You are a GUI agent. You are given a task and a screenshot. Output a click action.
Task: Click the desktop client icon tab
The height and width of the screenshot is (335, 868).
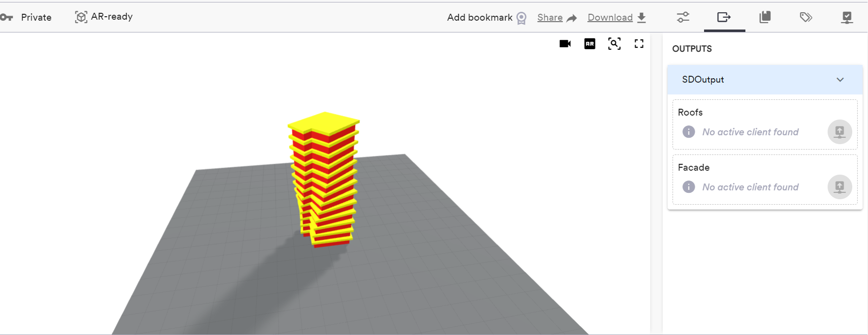point(846,18)
